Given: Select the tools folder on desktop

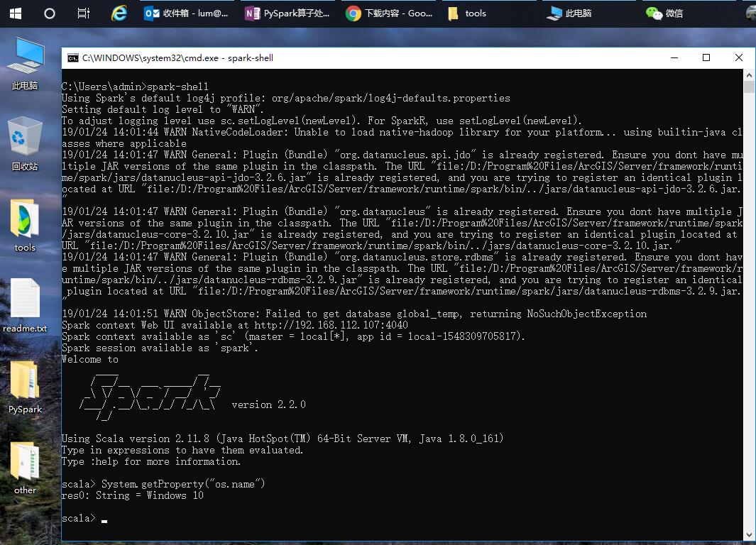Looking at the screenshot, I should (x=25, y=226).
